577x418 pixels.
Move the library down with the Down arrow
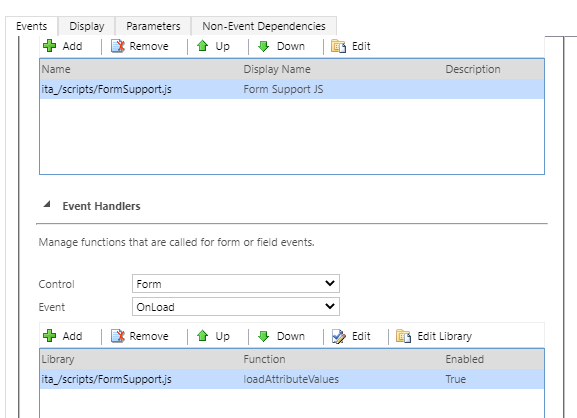[x=282, y=46]
